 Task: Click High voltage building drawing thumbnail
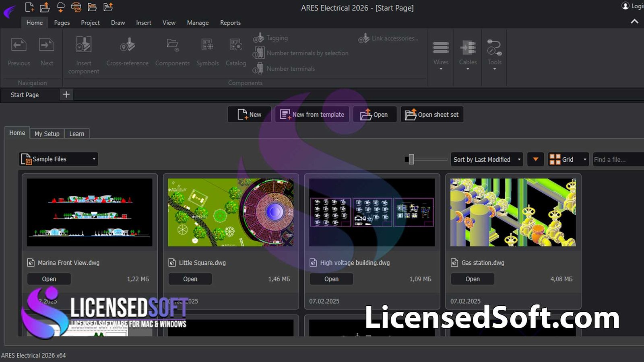(x=372, y=212)
